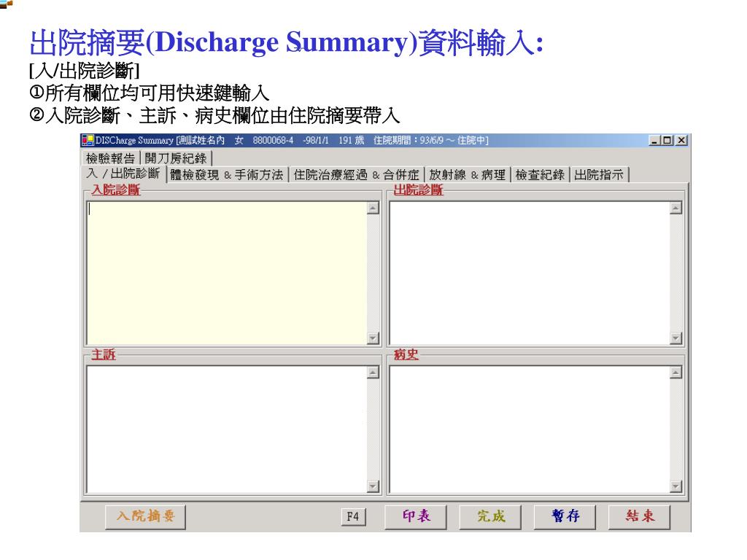747x560 pixels.
Task: Click up arrow of 病史 scrollbar
Action: pyautogui.click(x=676, y=373)
